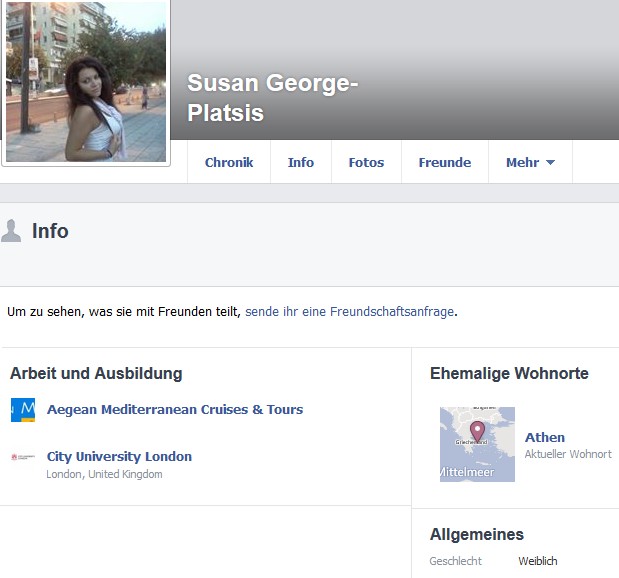Click the City University London logo icon
The height and width of the screenshot is (578, 619).
pyautogui.click(x=23, y=457)
